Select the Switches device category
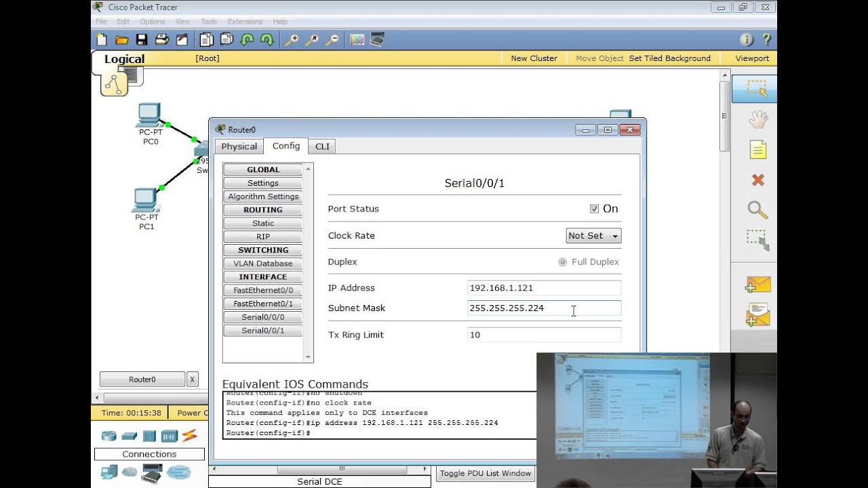 [129, 436]
